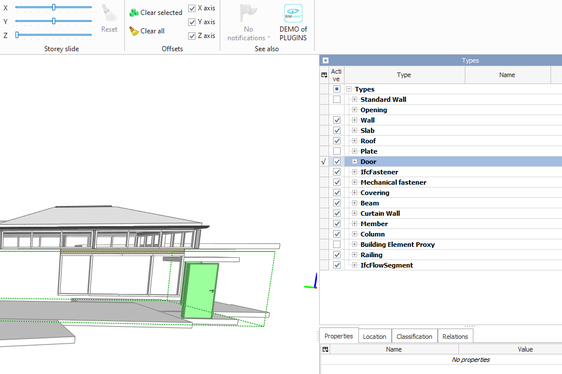This screenshot has height=374, width=562.
Task: Expand the Mechanical fastener node
Action: pos(354,183)
